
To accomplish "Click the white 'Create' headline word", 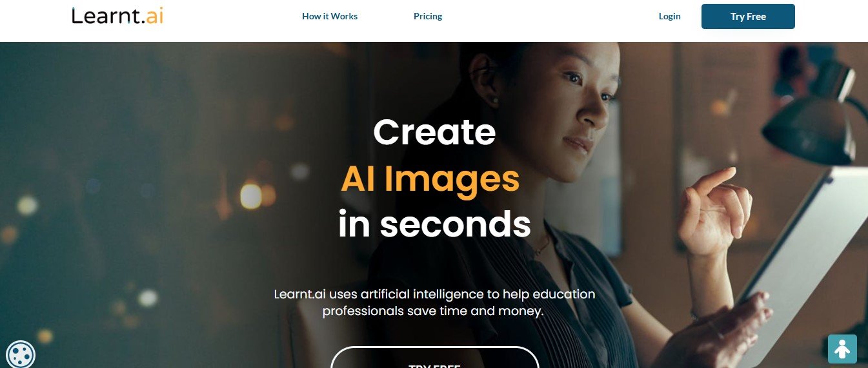I will coord(434,132).
